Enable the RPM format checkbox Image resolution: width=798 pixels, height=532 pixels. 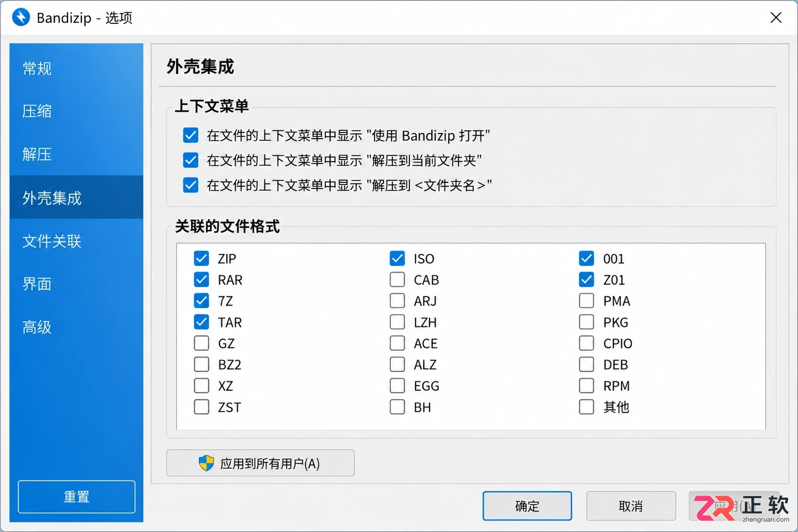[x=587, y=385]
